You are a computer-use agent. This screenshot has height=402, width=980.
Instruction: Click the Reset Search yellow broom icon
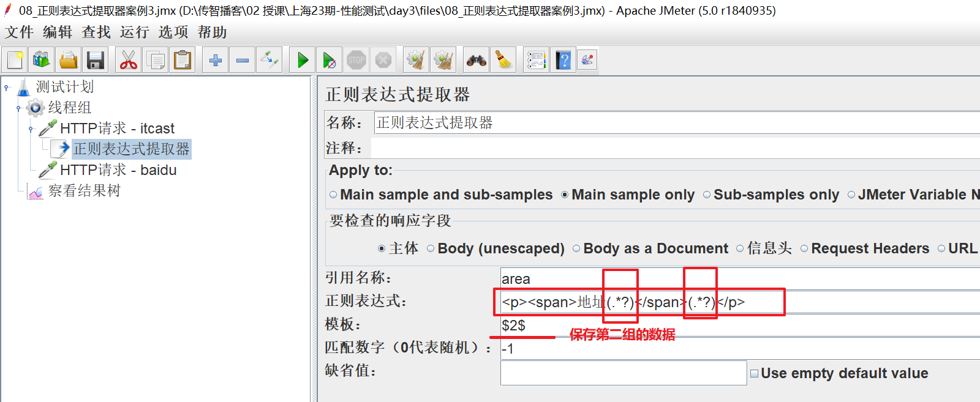point(503,60)
